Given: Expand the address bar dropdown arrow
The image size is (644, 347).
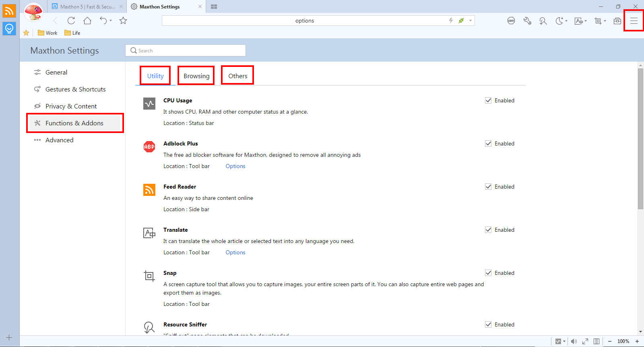Looking at the screenshot, I should (x=470, y=21).
